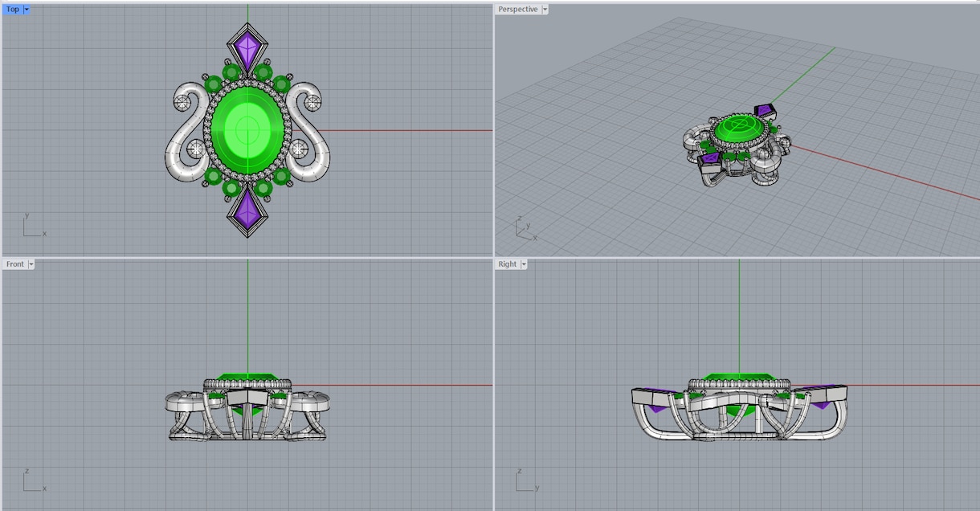Select the rear purple gem in Perspective view
The width and height of the screenshot is (980, 511).
(x=765, y=110)
